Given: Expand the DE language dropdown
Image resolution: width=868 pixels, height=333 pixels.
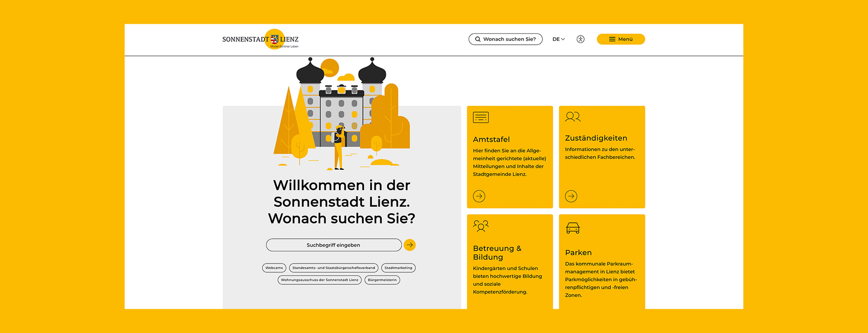Looking at the screenshot, I should [558, 39].
